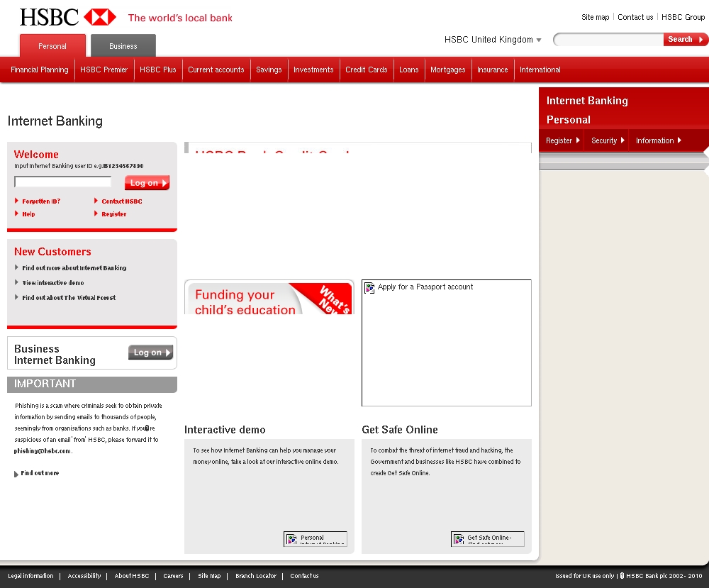The width and height of the screenshot is (709, 588).
Task: Open Investments menu item
Action: click(313, 70)
